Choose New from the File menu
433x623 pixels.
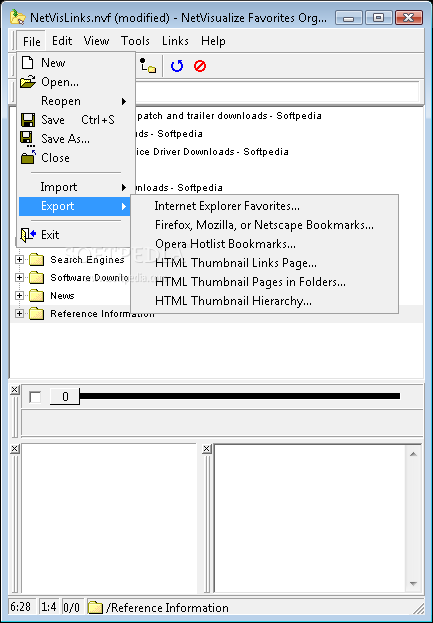75,63
